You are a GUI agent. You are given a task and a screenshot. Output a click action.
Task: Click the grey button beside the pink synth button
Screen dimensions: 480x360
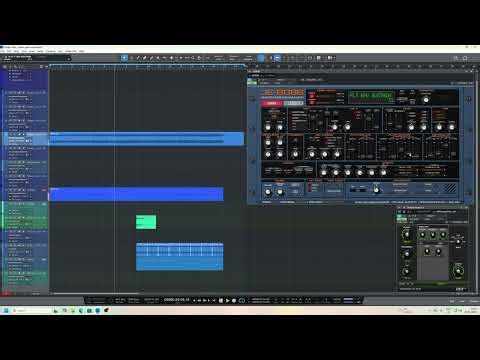[294, 103]
